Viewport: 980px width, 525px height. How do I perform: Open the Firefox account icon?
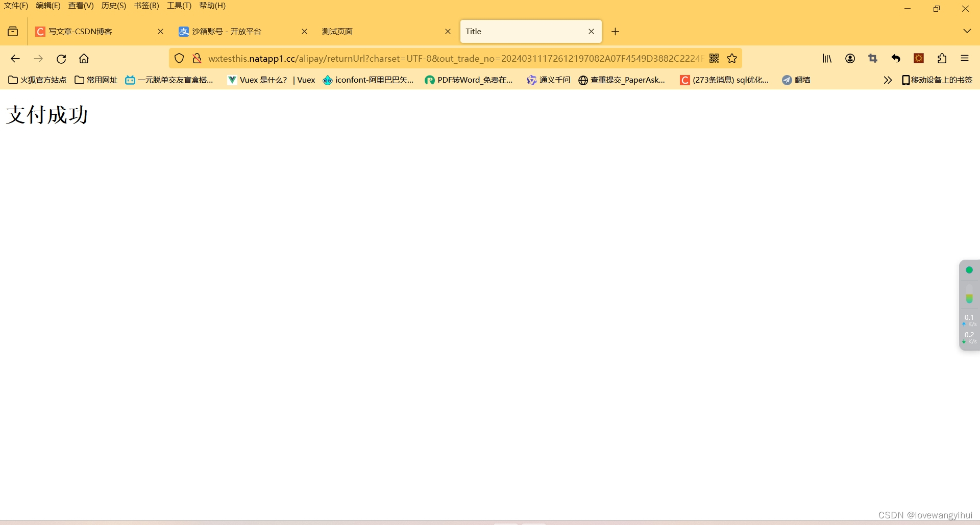[x=850, y=59]
